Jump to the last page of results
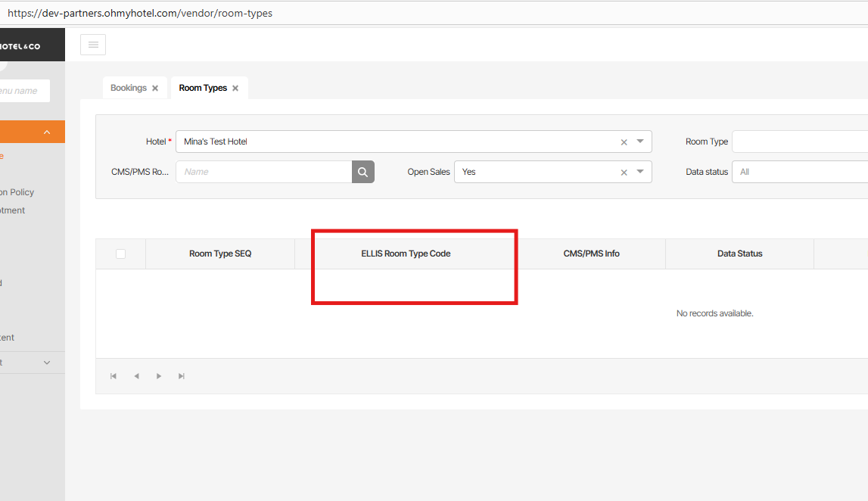The image size is (868, 501). click(182, 376)
